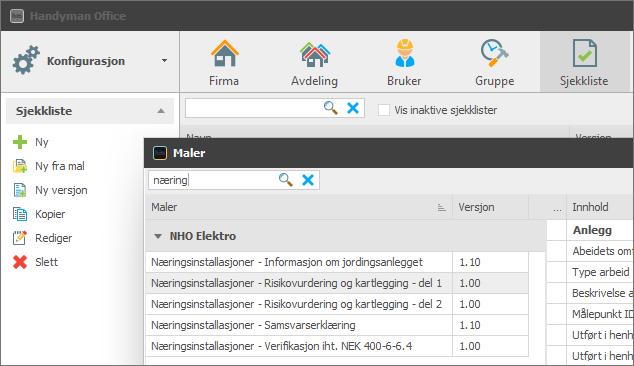This screenshot has height=366, width=634.
Task: Click Kopier in the sidebar
Action: [x=50, y=214]
